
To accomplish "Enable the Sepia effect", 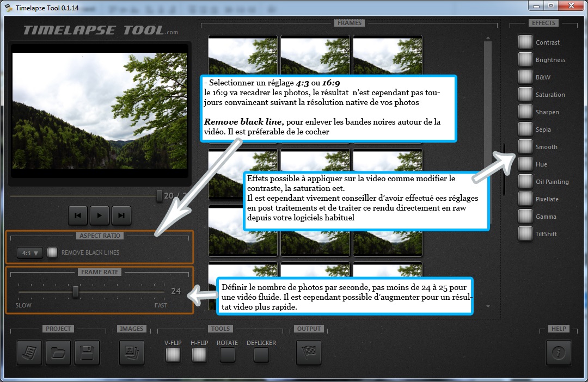I will 525,130.
